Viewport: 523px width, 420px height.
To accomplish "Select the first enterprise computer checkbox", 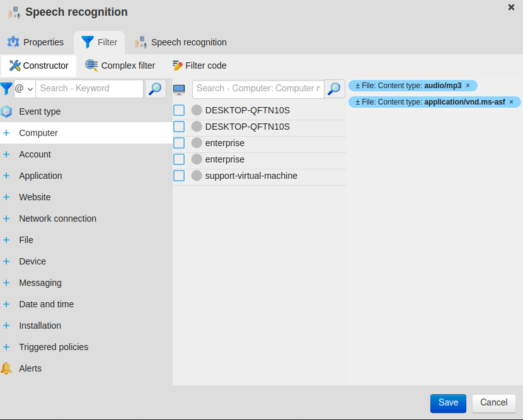I will [x=179, y=143].
